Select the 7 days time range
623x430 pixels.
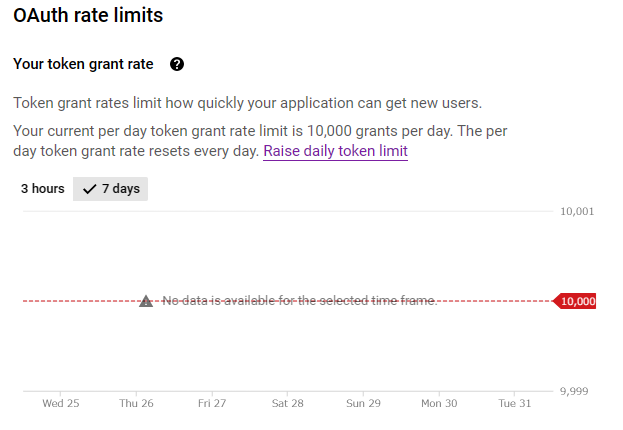click(x=110, y=189)
